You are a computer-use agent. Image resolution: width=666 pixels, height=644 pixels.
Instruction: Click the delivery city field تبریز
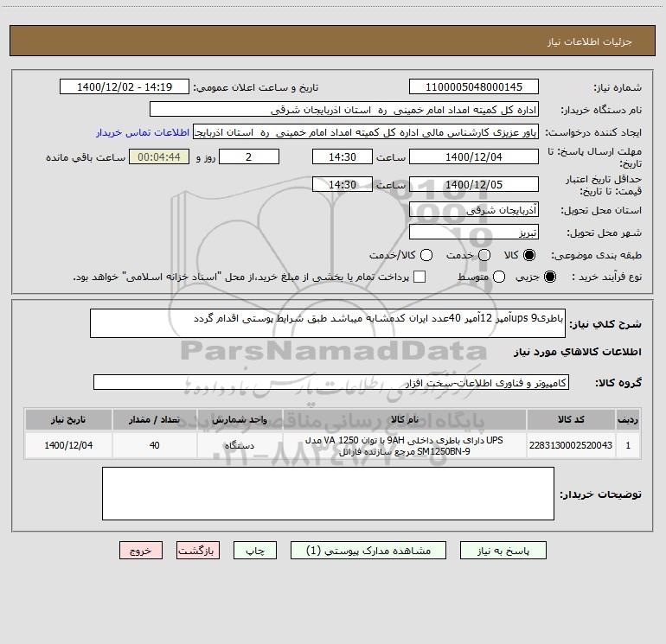pos(474,232)
